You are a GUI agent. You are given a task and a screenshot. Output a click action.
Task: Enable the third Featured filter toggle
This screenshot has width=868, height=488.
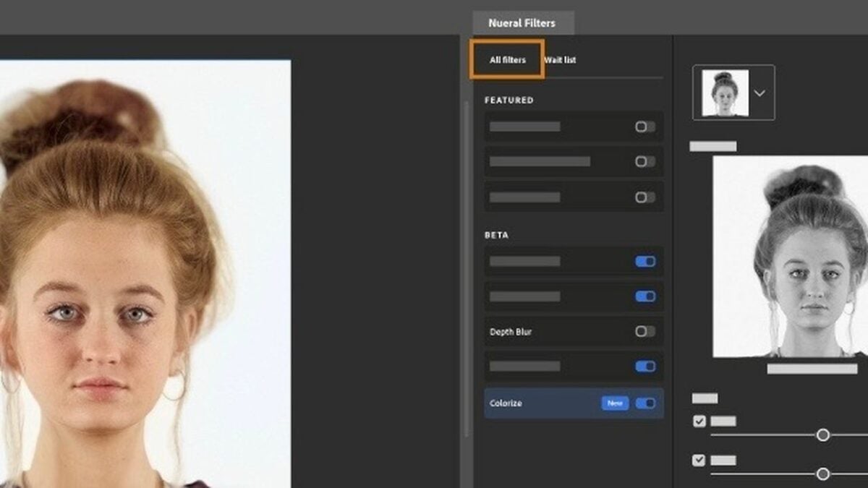tap(645, 197)
